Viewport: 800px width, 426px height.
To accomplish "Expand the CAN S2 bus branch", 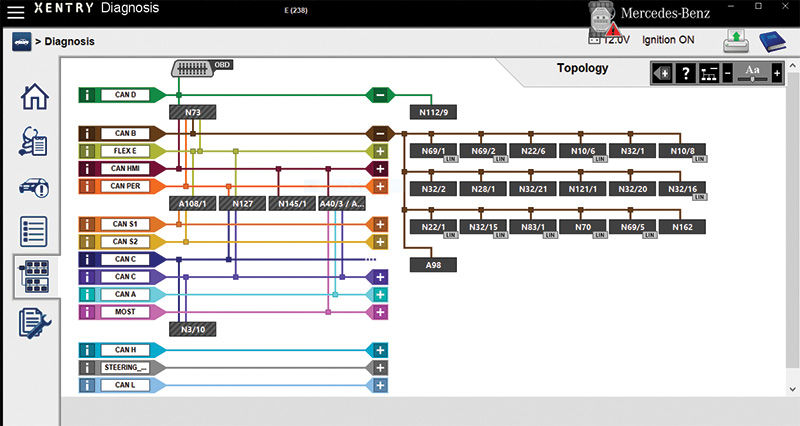I will 380,242.
